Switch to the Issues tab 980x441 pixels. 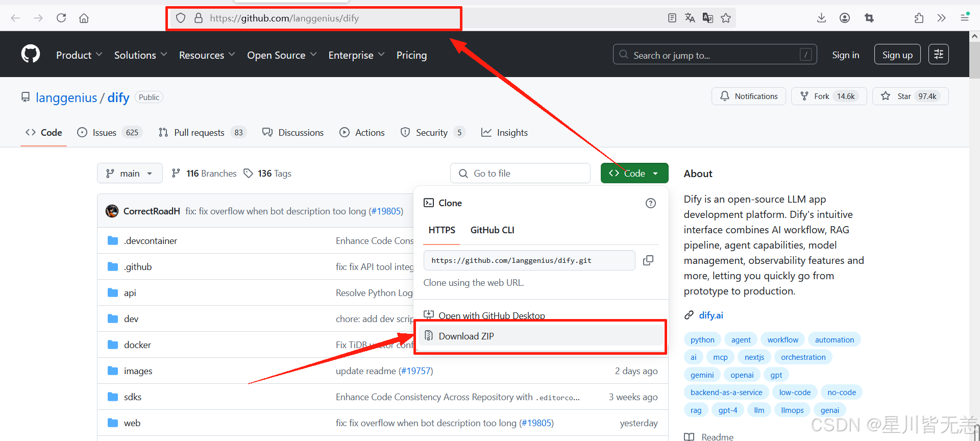109,132
